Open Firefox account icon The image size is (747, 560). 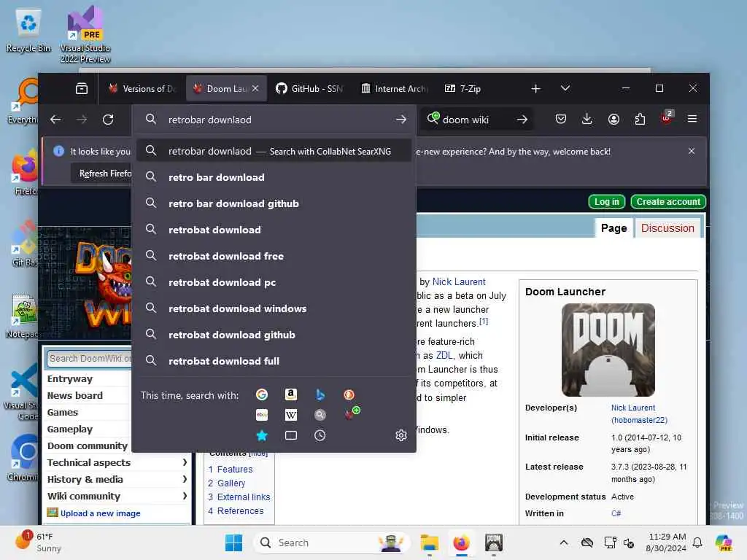614,119
